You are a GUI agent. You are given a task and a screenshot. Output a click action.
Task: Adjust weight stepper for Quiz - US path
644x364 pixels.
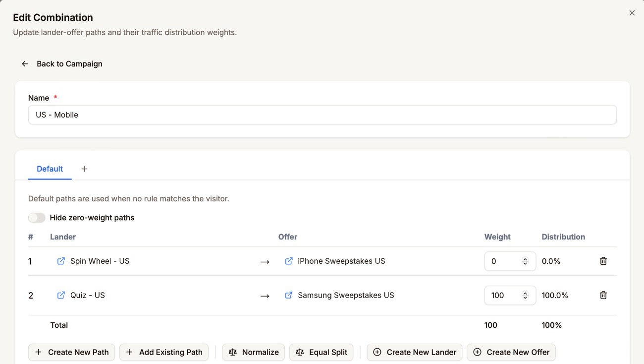click(525, 296)
